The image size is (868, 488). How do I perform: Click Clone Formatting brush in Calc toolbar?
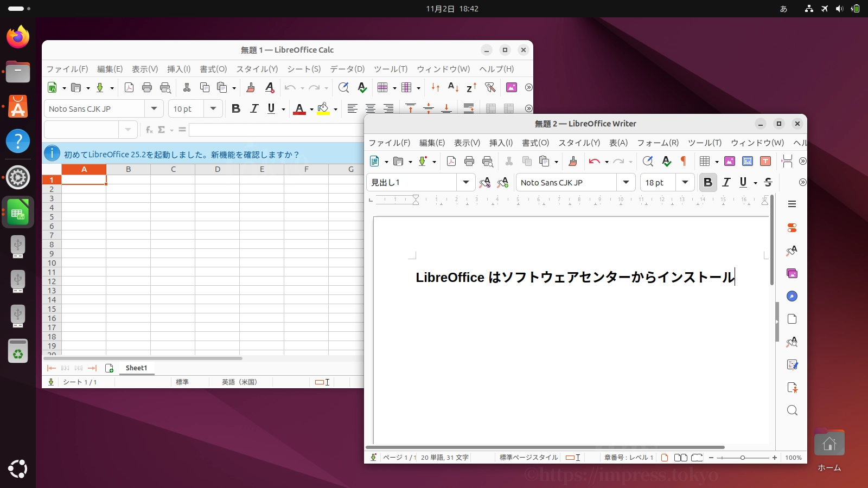click(x=251, y=87)
